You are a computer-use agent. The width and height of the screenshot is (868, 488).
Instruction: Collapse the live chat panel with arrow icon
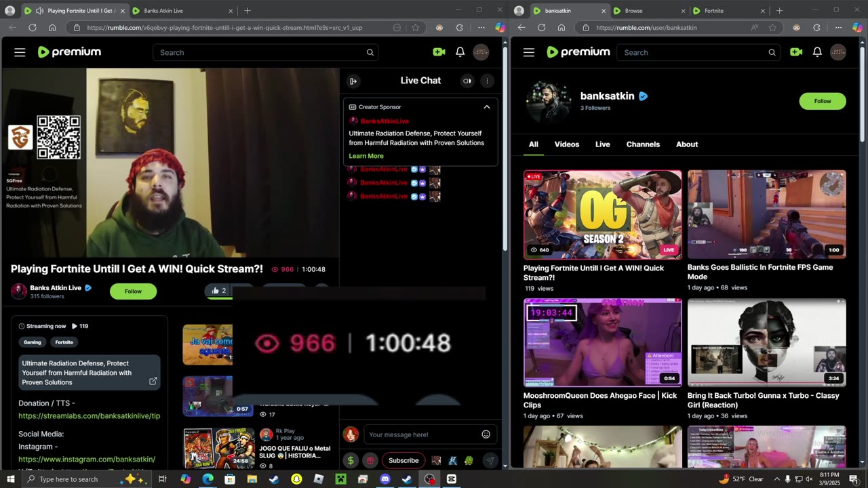pos(353,81)
